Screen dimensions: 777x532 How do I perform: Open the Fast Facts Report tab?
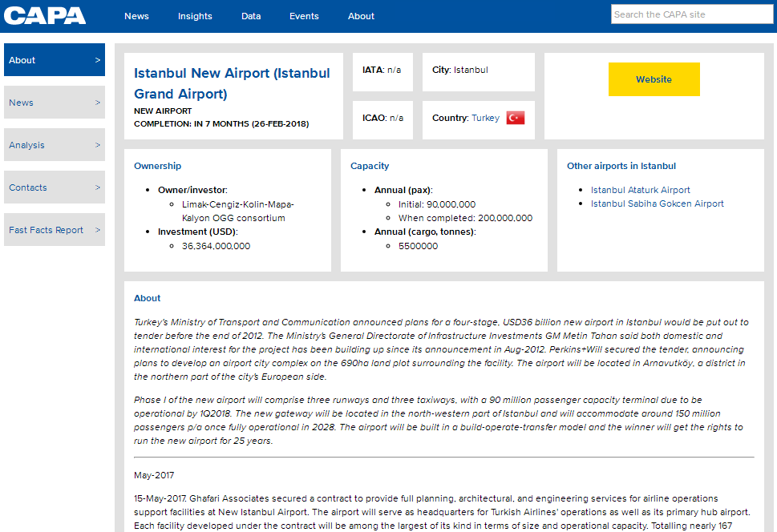55,230
